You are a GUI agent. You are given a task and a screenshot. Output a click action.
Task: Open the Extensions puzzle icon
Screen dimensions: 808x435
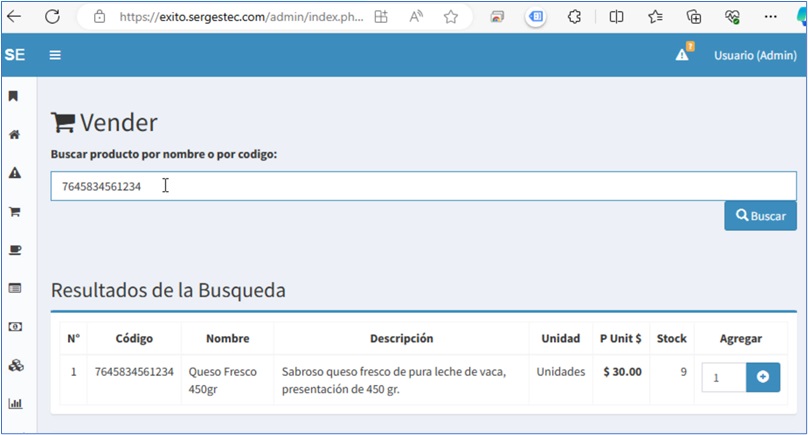pyautogui.click(x=574, y=16)
